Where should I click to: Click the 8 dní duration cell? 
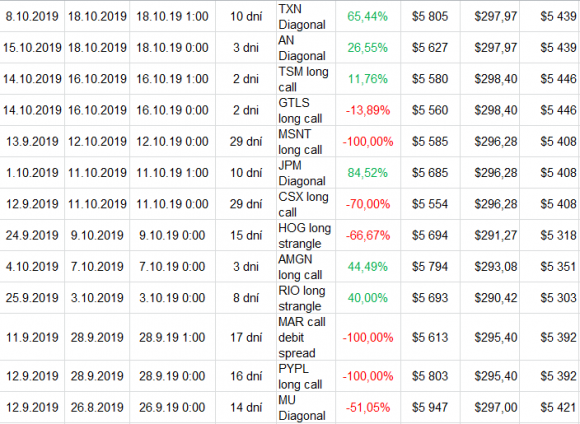[x=246, y=298]
